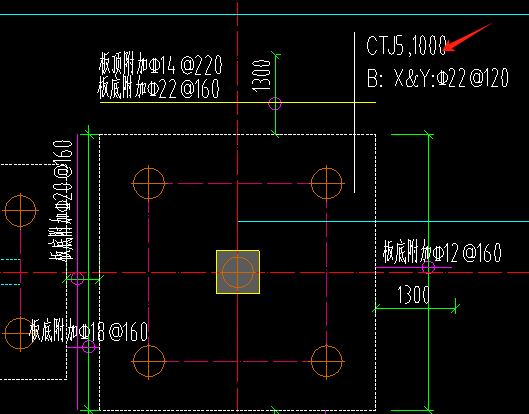Click the 1300 dimension below 板底附加Φ12@160
The height and width of the screenshot is (414, 529).
click(x=413, y=295)
